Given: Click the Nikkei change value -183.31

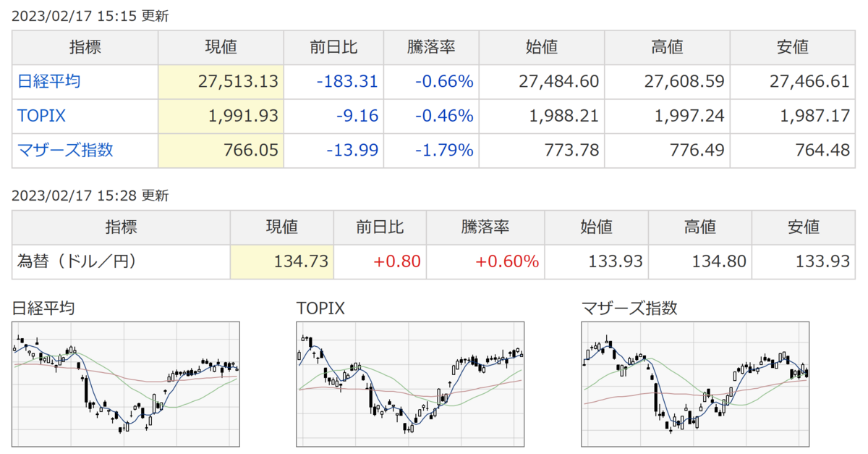Looking at the screenshot, I should point(347,82).
